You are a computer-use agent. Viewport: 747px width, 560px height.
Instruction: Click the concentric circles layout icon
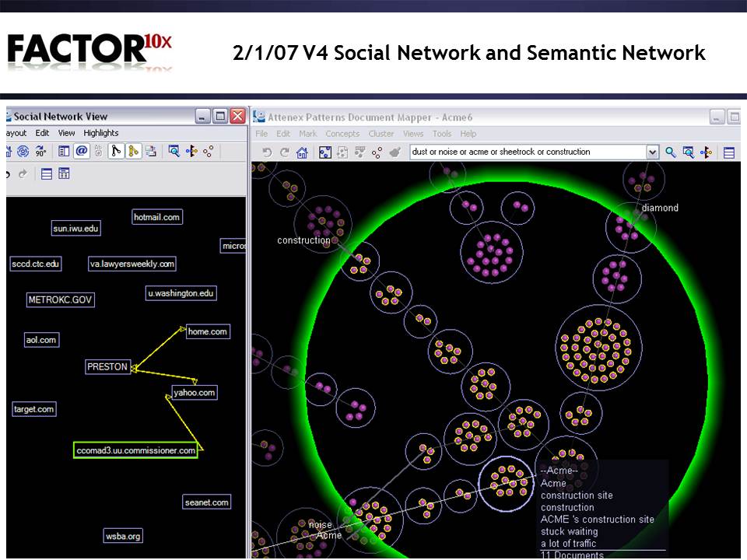click(23, 152)
